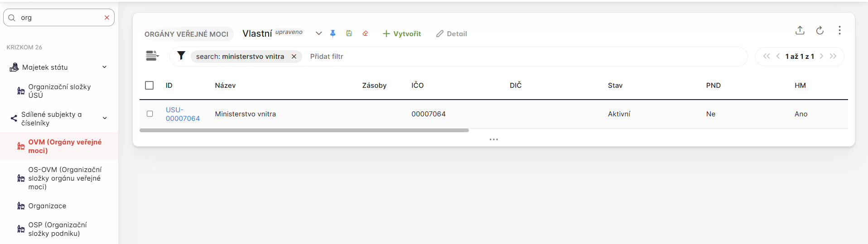The width and height of the screenshot is (868, 244).
Task: Click the red eraser reset icon
Action: pyautogui.click(x=365, y=33)
